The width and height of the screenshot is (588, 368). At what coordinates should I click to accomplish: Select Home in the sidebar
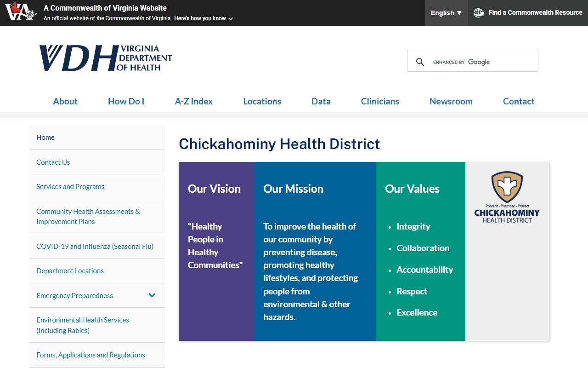97,138
